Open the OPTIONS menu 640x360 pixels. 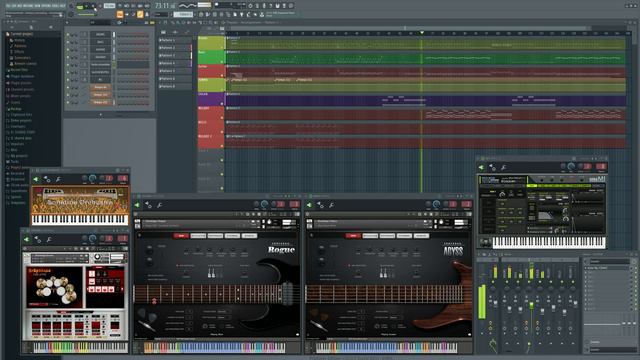point(47,6)
